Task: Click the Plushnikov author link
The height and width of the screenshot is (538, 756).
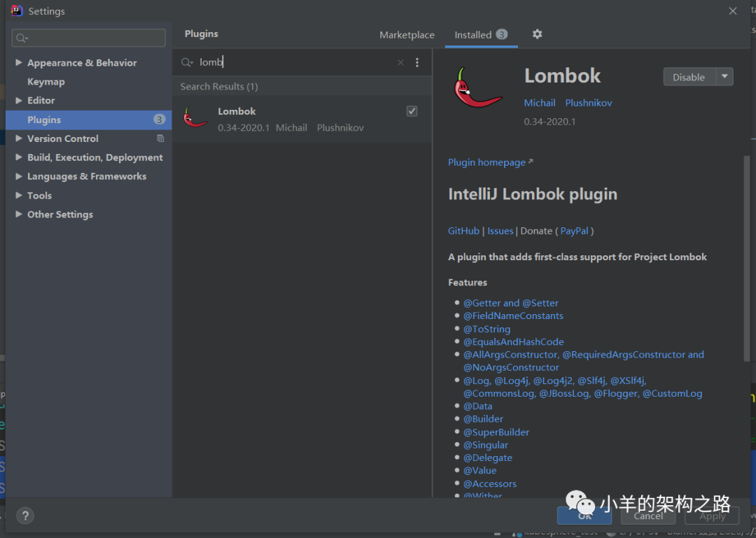Action: pyautogui.click(x=588, y=103)
